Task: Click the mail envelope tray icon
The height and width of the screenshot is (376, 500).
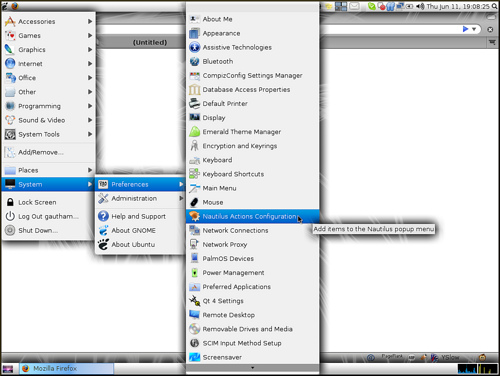Action: [x=354, y=6]
